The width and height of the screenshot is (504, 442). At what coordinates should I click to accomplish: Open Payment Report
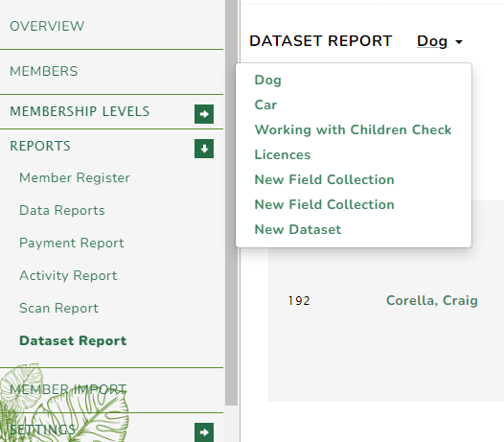(x=72, y=243)
